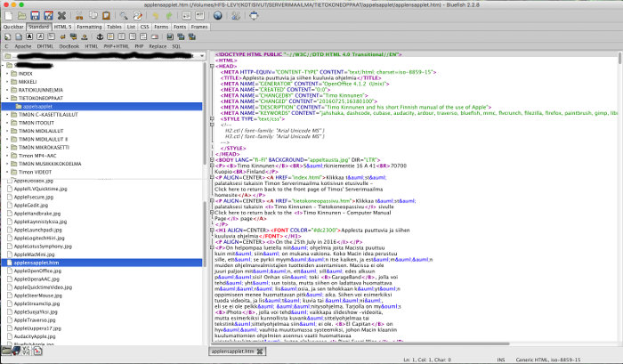Open the PHP+HTML custom menu
Viewport: 623px width, 364px height.
coord(117,46)
